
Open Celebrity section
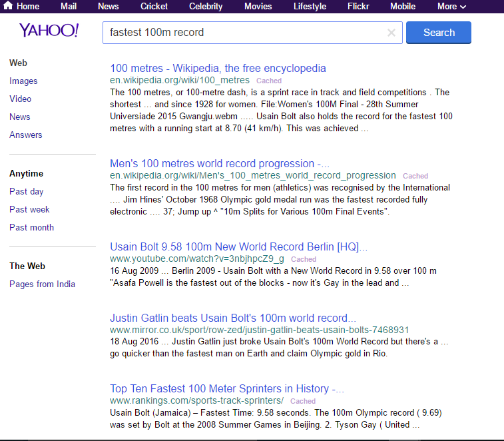[x=206, y=7]
